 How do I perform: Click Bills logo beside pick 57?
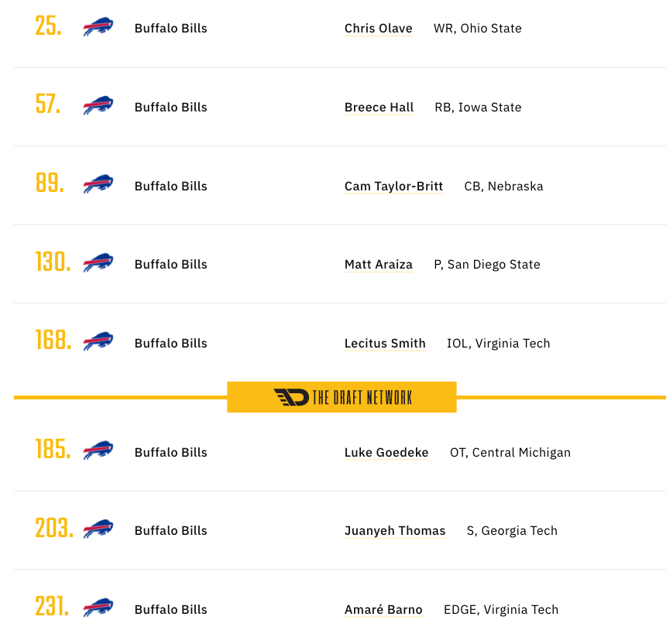point(98,106)
